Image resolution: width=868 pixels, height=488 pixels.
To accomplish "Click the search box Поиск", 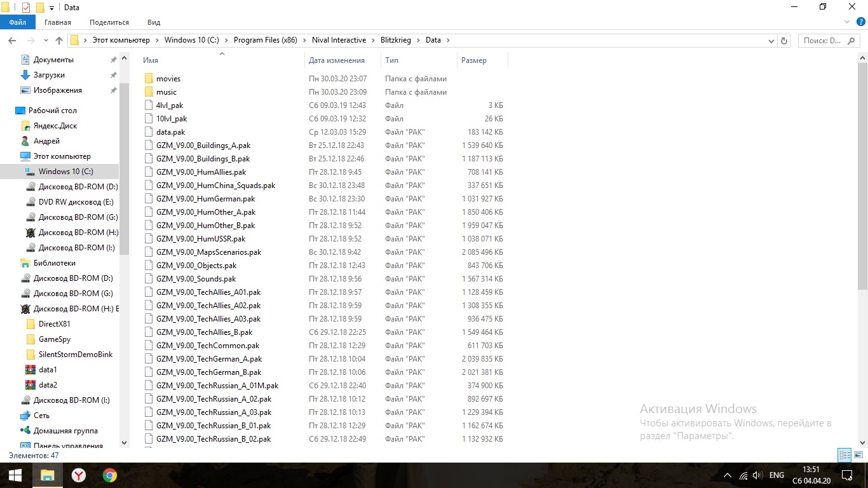I will pos(829,40).
